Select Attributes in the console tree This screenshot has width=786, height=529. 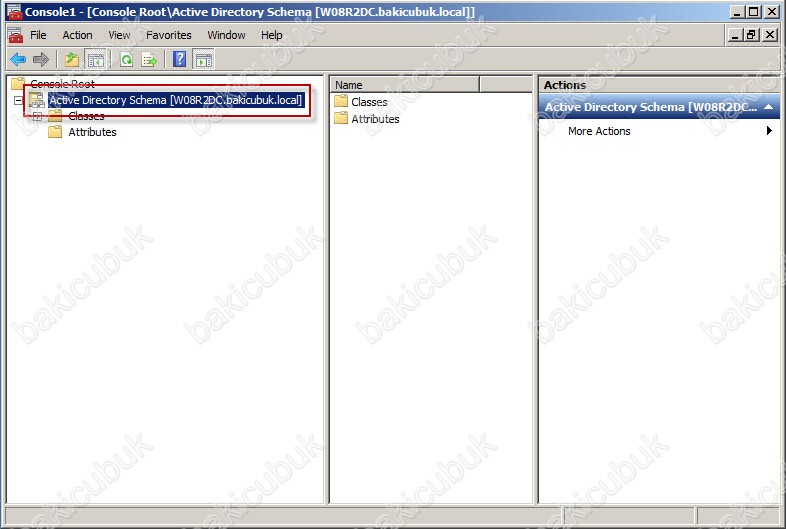[x=92, y=132]
